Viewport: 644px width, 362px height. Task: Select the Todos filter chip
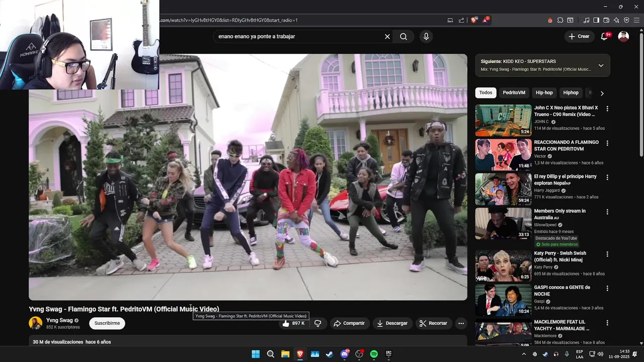pos(486,93)
